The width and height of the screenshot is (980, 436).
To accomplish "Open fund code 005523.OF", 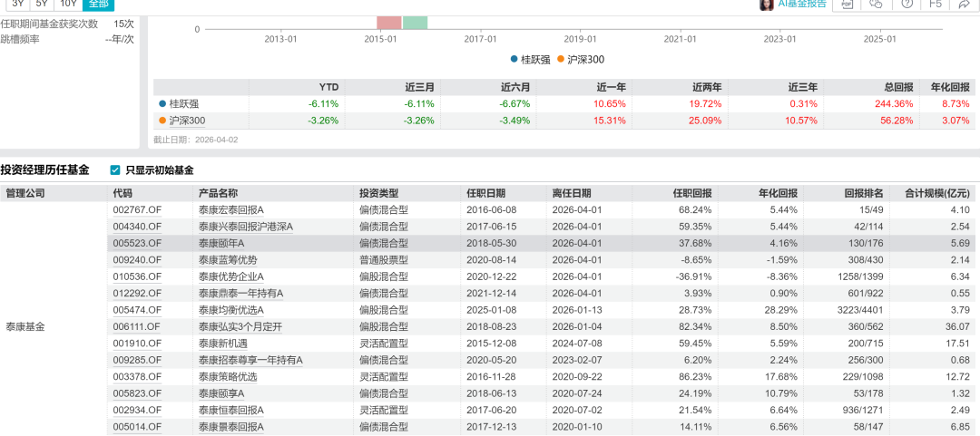I will point(137,243).
